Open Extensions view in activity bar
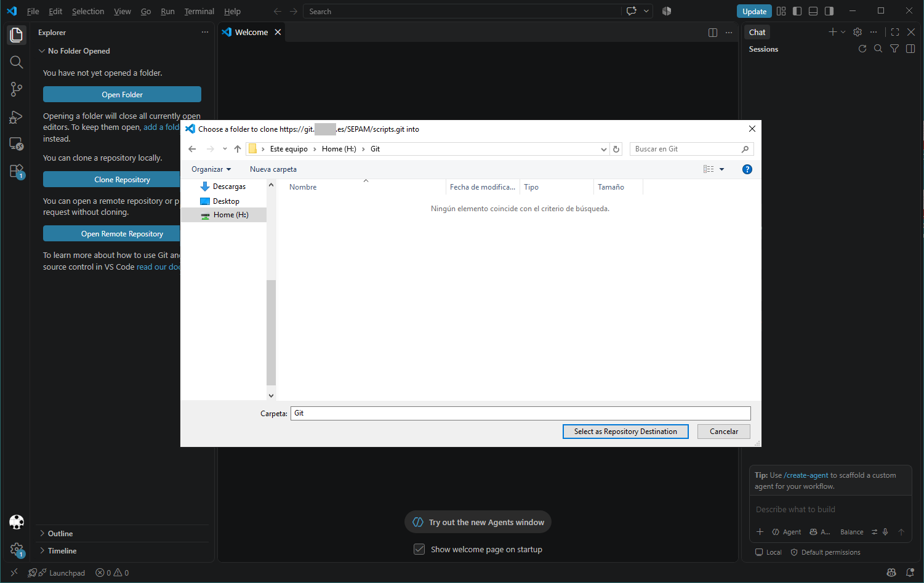This screenshot has width=924, height=583. [x=17, y=172]
